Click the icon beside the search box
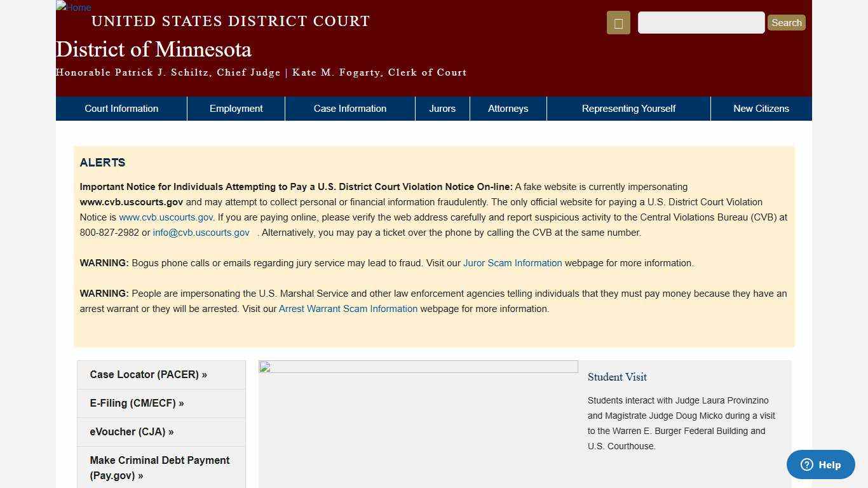Viewport: 868px width, 488px height. [x=617, y=22]
